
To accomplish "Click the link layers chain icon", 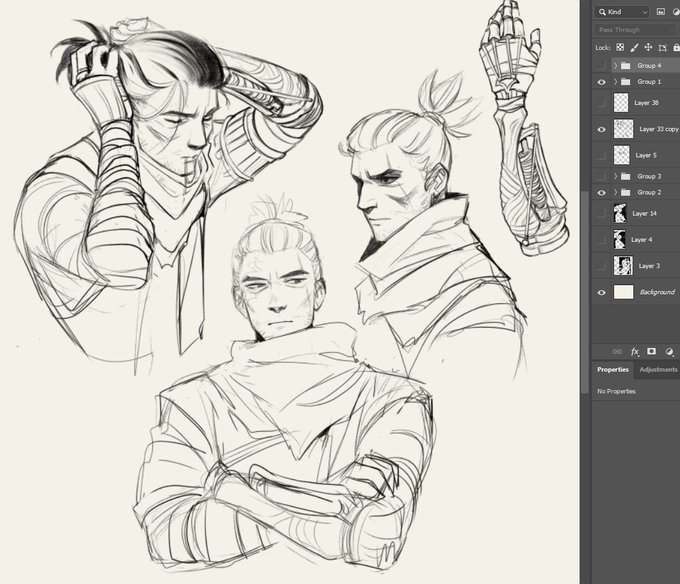I will point(617,351).
